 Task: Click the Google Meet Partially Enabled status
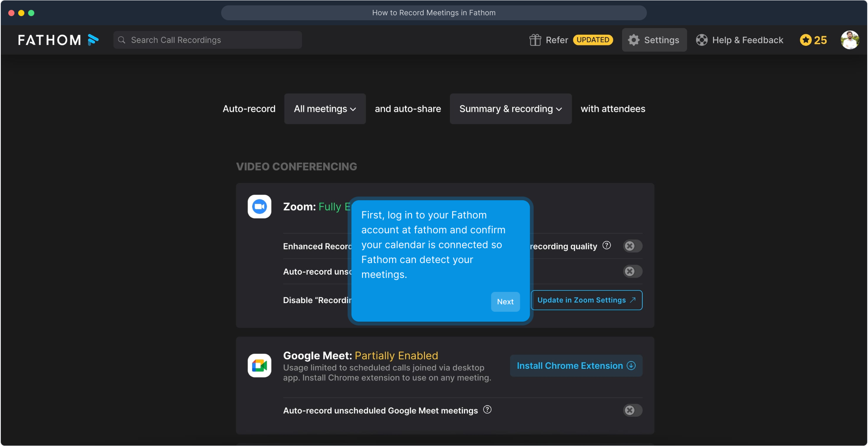coord(396,356)
